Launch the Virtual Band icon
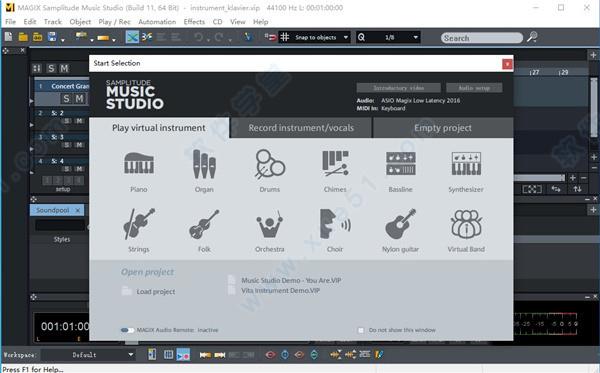Viewport: 600px width, 373px height. click(x=466, y=224)
